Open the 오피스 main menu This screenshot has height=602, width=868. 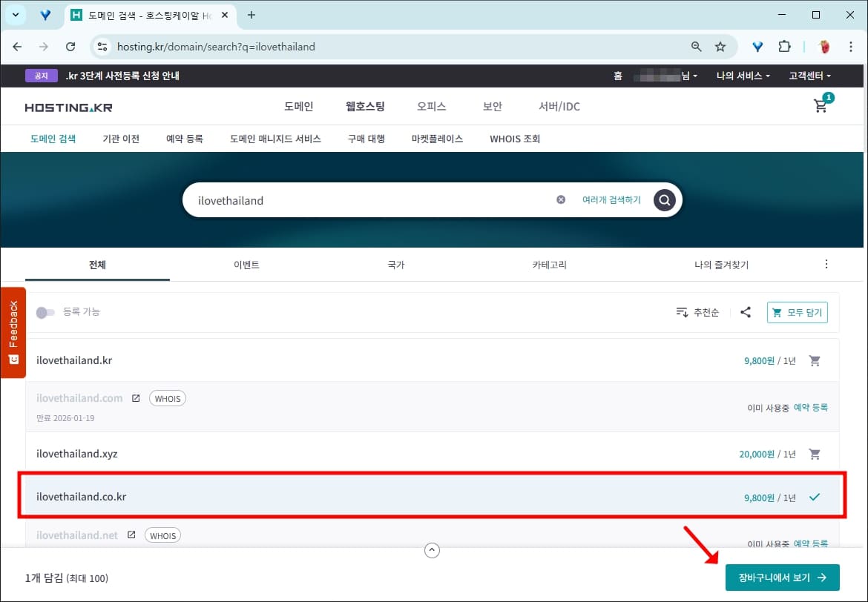pyautogui.click(x=431, y=106)
